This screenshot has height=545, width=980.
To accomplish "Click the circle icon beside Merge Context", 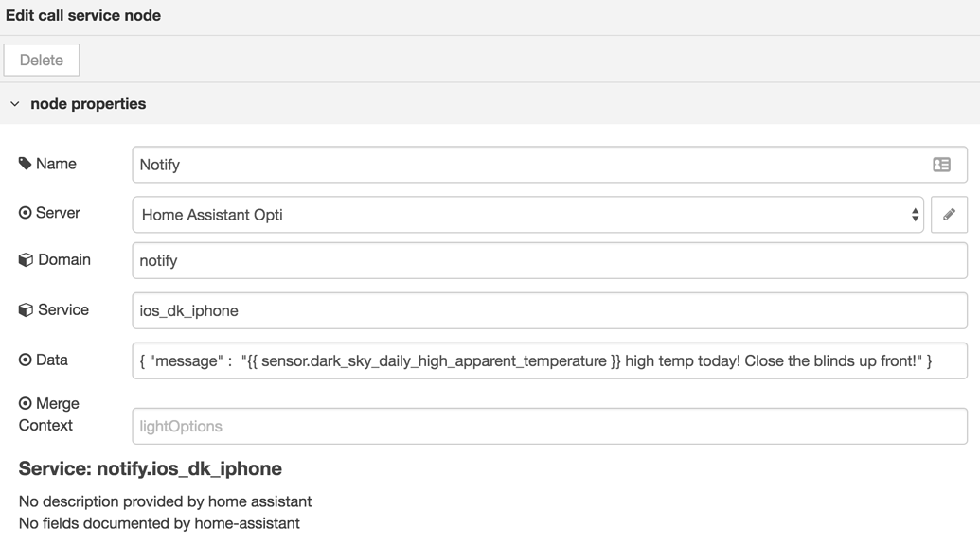I will (x=26, y=403).
